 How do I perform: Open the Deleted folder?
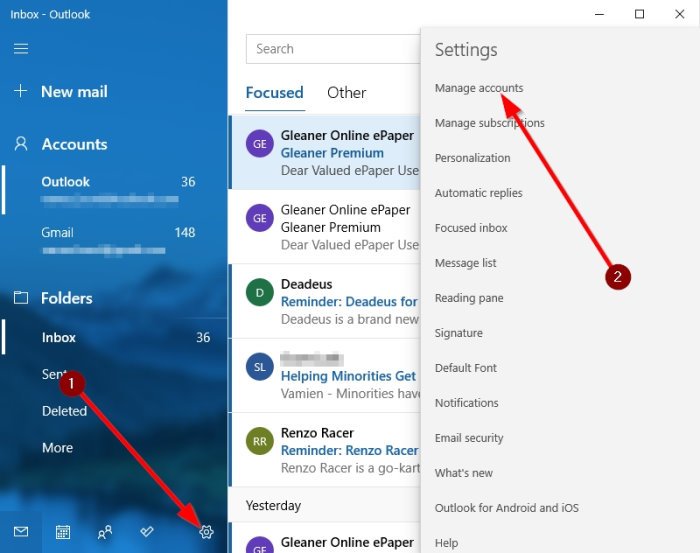[64, 411]
